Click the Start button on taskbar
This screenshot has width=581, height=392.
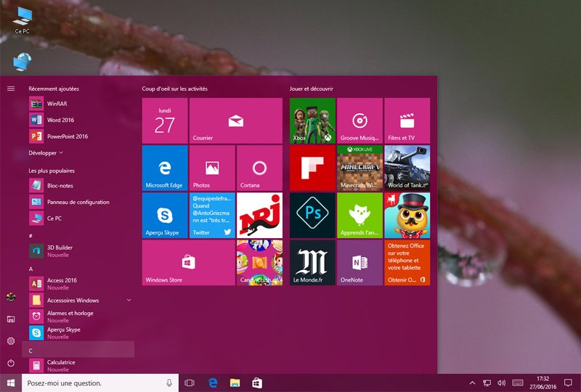click(11, 383)
